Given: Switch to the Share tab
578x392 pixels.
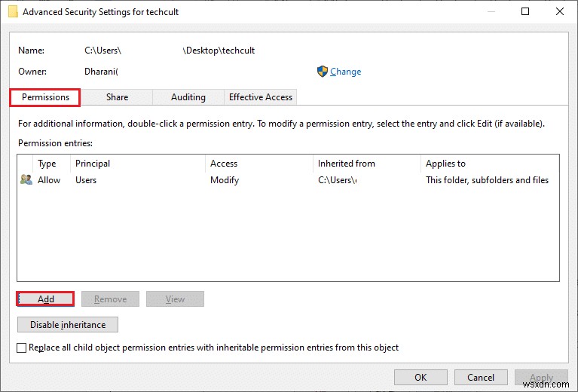Looking at the screenshot, I should [117, 97].
